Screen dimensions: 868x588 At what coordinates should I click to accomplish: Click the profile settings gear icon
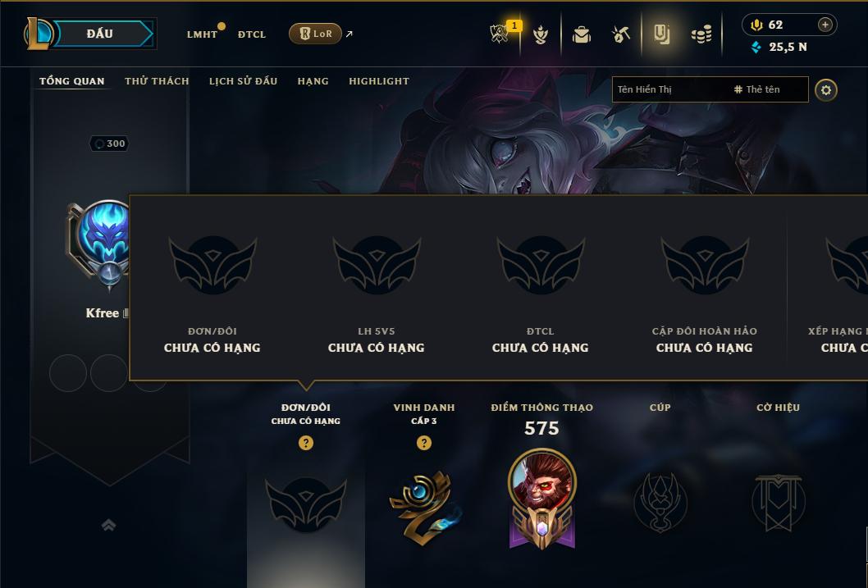pos(826,90)
